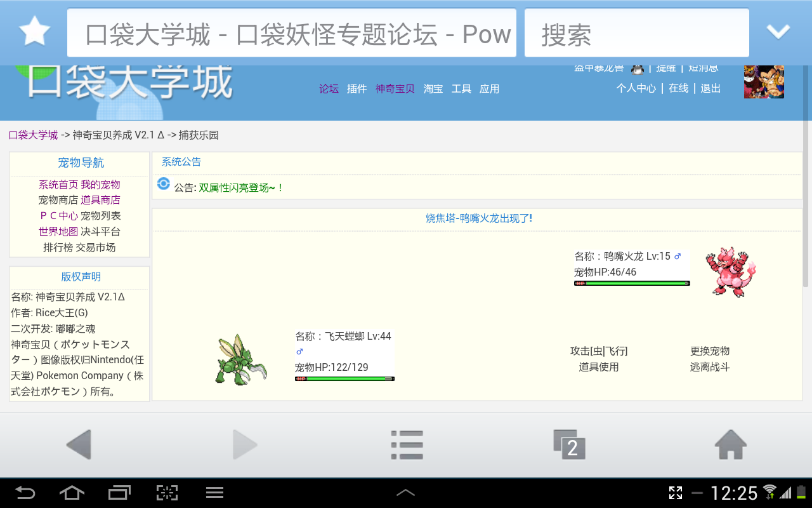The height and width of the screenshot is (508, 812).
Task: Click the 在线 link
Action: click(678, 88)
